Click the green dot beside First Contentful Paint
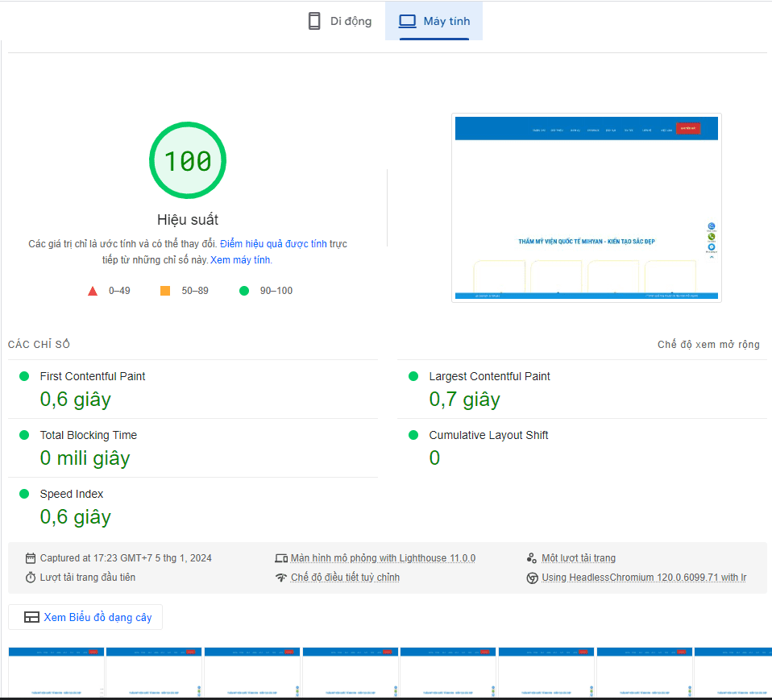 click(x=24, y=377)
